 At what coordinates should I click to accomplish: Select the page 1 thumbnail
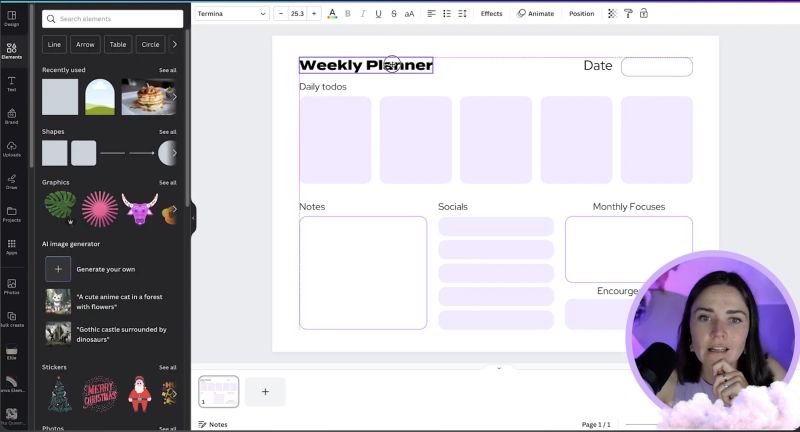[x=218, y=392]
